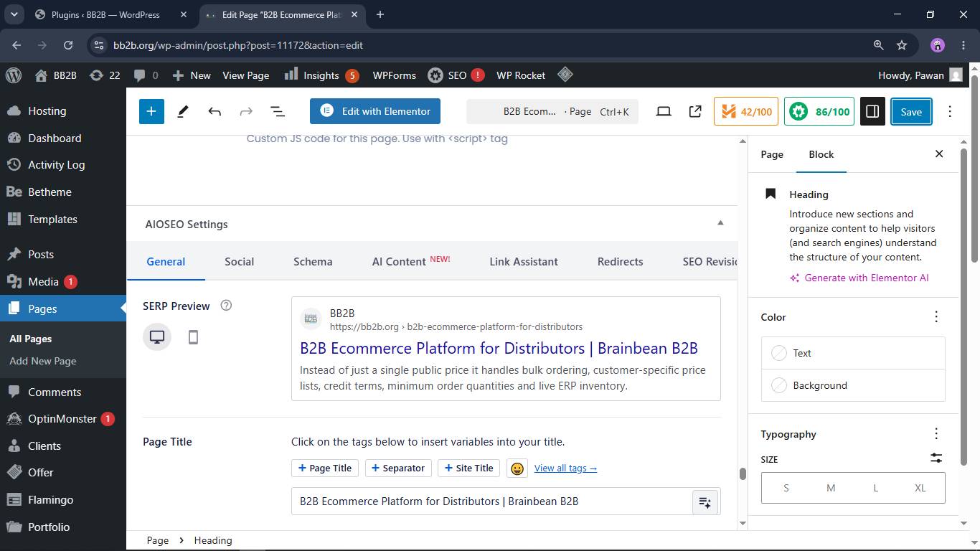Open the block inserter plus button
The width and height of the screenshot is (980, 551).
151,111
